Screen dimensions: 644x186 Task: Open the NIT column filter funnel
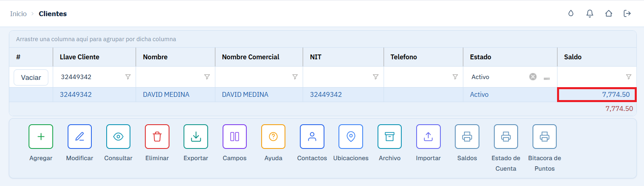coord(376,77)
